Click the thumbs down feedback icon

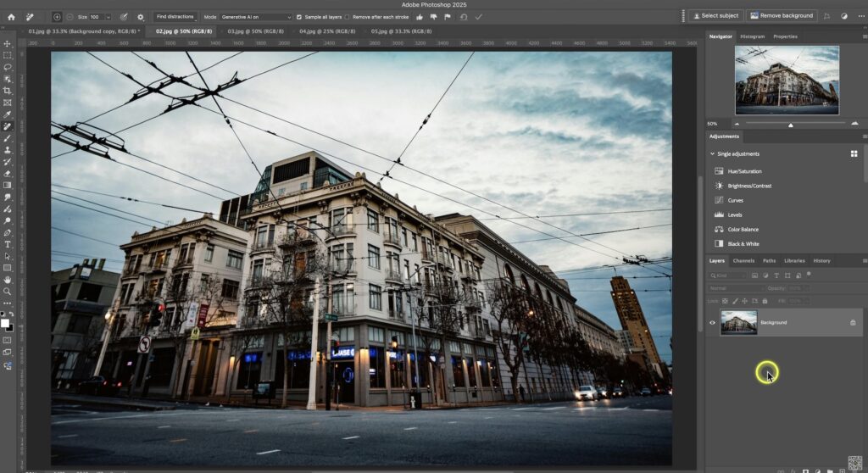pyautogui.click(x=433, y=17)
